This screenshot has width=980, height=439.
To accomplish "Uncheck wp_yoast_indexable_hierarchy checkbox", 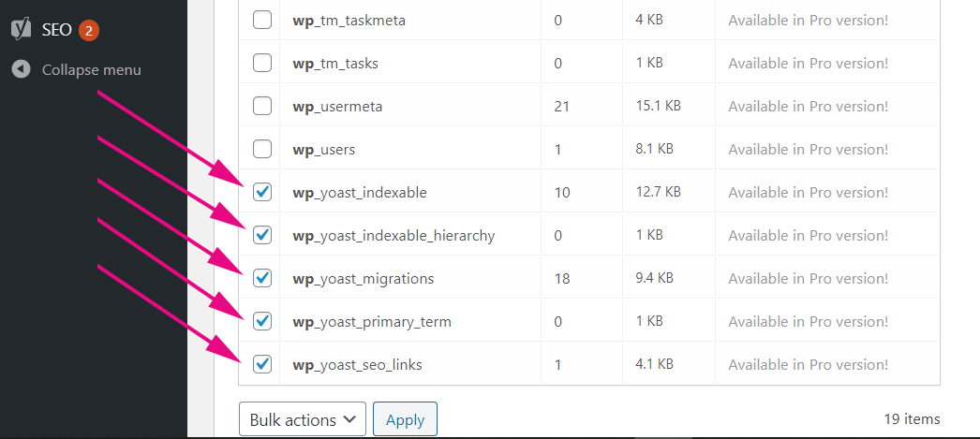I will tap(262, 236).
